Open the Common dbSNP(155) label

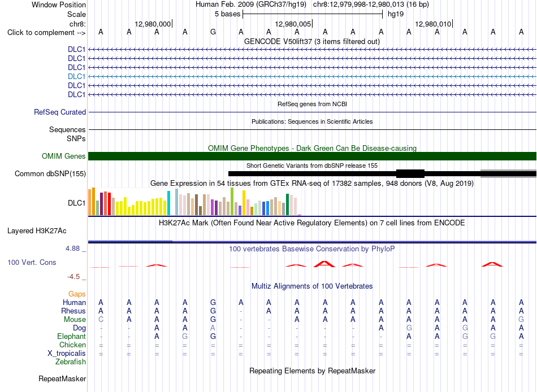[x=50, y=173]
